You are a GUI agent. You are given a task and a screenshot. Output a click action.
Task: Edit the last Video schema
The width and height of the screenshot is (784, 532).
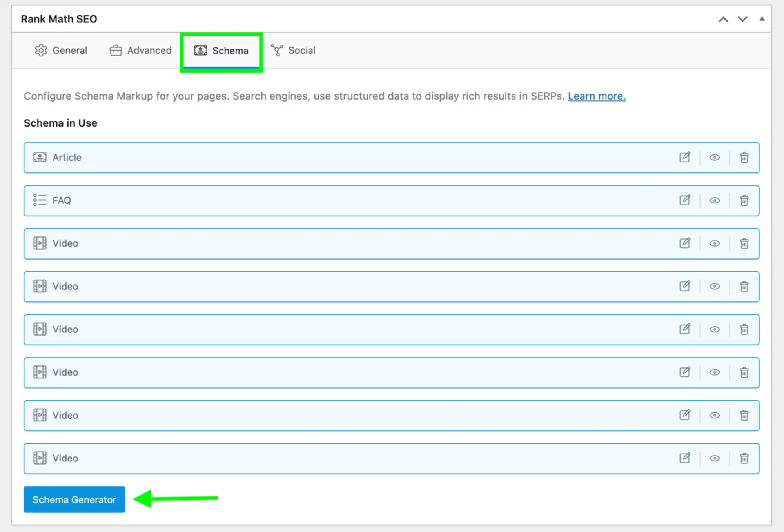(685, 458)
